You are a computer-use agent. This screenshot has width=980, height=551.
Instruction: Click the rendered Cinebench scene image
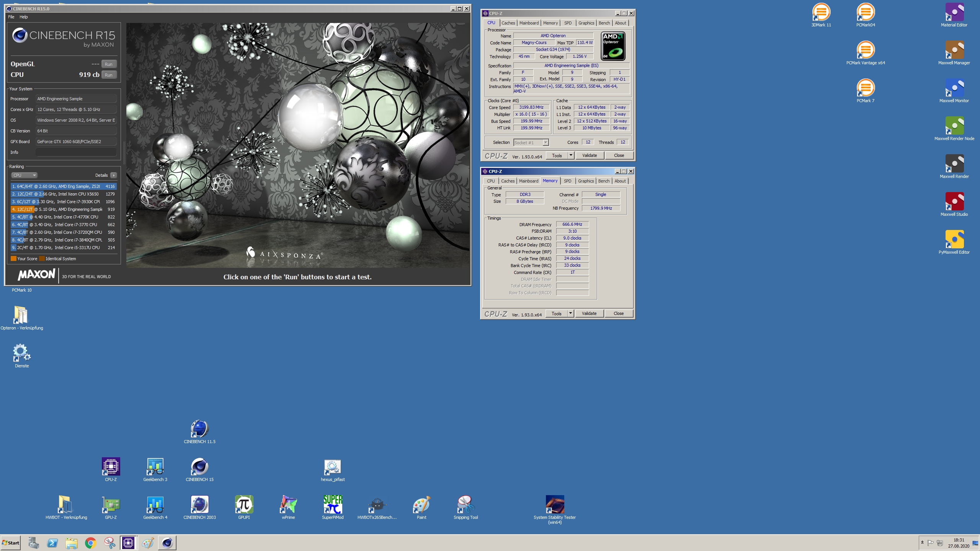pyautogui.click(x=298, y=145)
